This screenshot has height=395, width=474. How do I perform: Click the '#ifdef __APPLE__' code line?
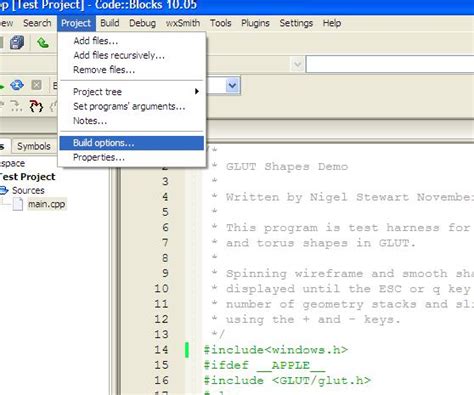pyautogui.click(x=265, y=365)
